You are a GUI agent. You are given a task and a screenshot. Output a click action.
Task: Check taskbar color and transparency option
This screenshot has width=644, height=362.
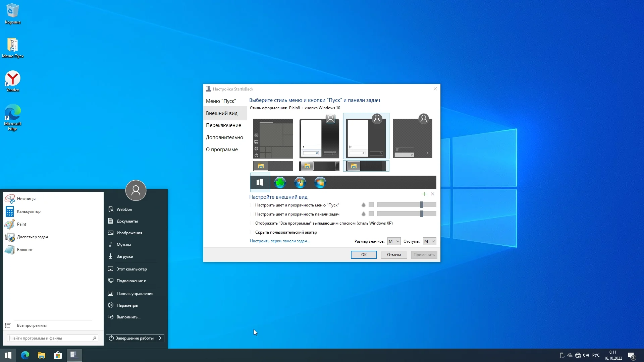click(252, 214)
